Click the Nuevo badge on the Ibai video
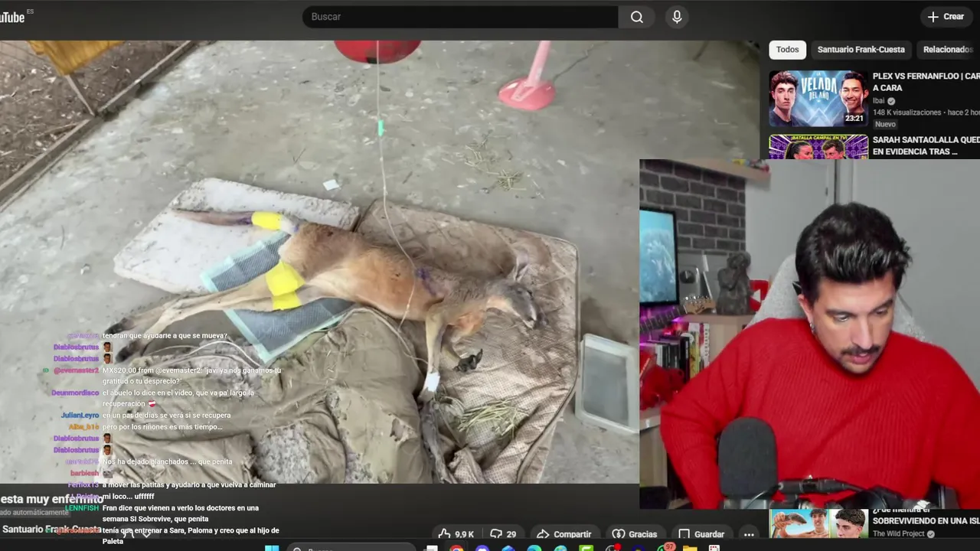 click(885, 124)
